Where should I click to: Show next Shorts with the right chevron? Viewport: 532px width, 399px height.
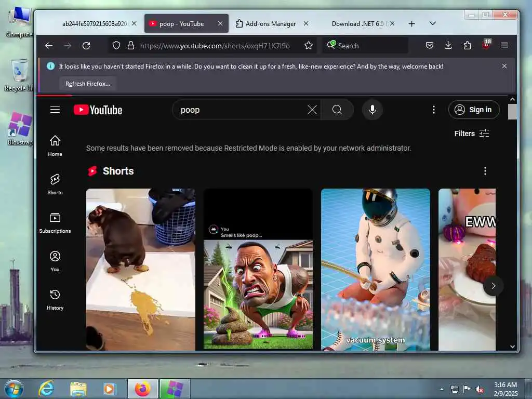coord(494,286)
